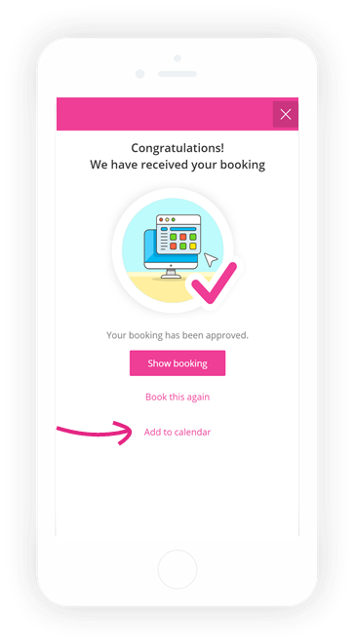Viewport: 355px width, 644px height.
Task: Click the yellow floor area of the illustration
Action: [x=165, y=289]
